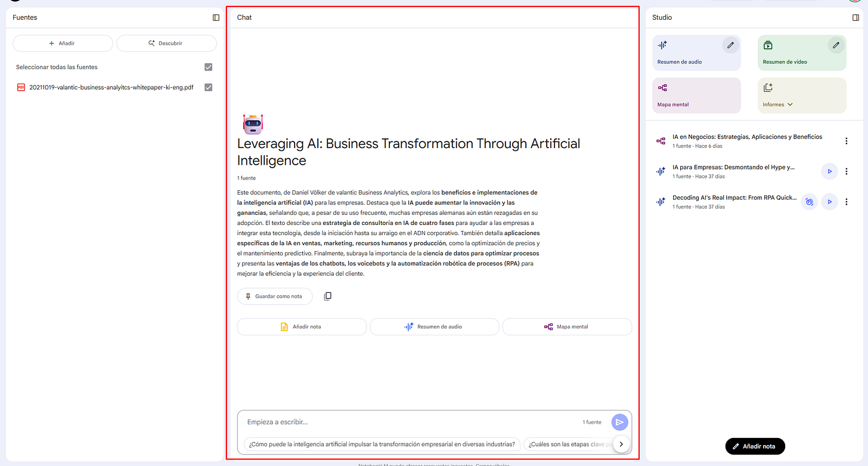The image size is (868, 466).
Task: Open the valantic-business-analyitcs whitepaper PDF source
Action: click(111, 87)
